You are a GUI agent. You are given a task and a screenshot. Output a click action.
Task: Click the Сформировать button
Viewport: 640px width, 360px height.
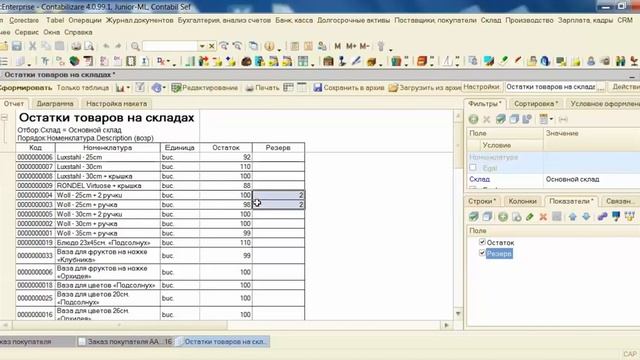25,87
